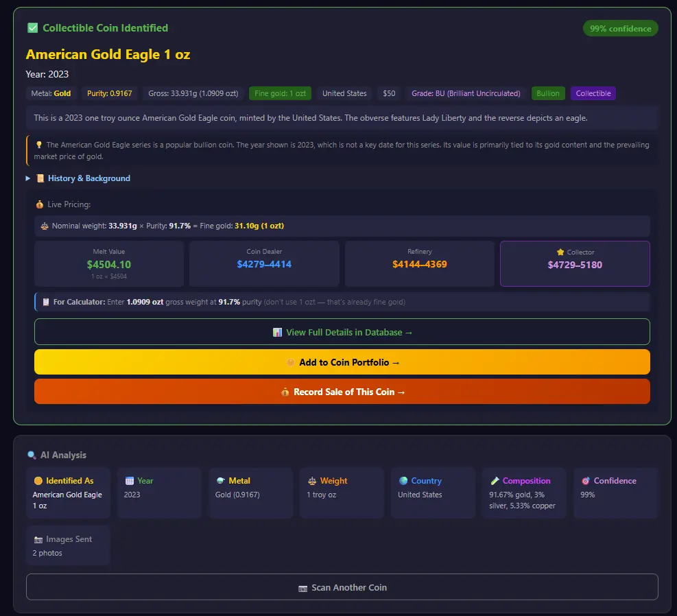Screen dimensions: 677x616
Task: Click the calculator icon beside For Calculator
Action: pos(46,302)
